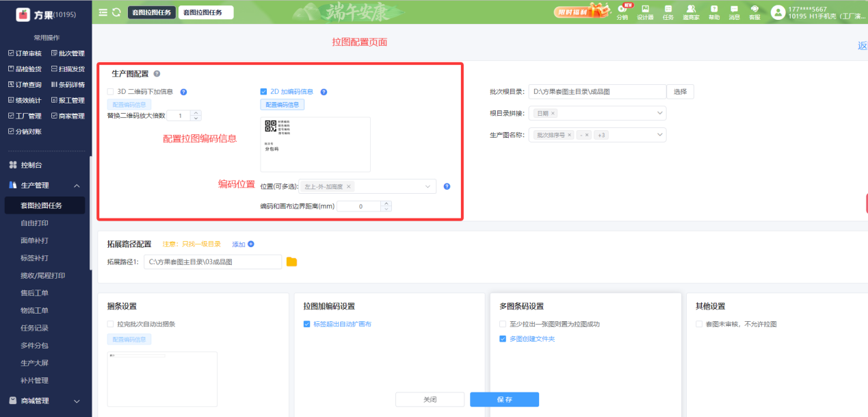Click the user avatar icon
This screenshot has width=868, height=417.
click(x=778, y=12)
